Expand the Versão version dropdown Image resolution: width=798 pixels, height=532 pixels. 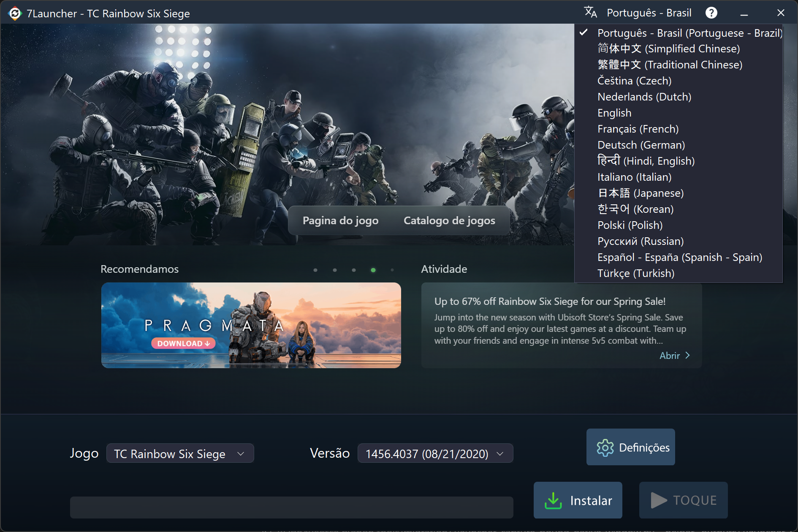point(435,453)
